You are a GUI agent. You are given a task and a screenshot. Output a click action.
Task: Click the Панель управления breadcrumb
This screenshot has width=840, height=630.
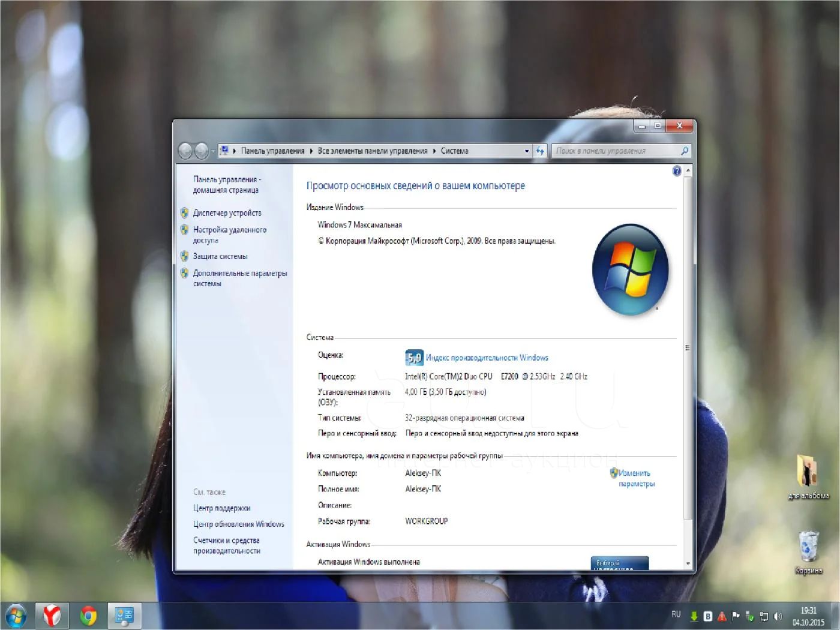[x=273, y=151]
